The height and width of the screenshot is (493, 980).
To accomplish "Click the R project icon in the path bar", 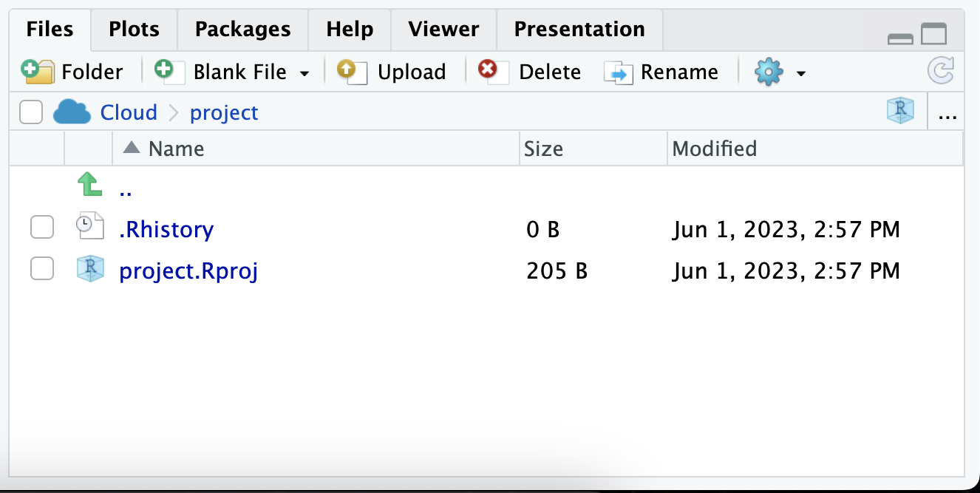I will [x=899, y=111].
